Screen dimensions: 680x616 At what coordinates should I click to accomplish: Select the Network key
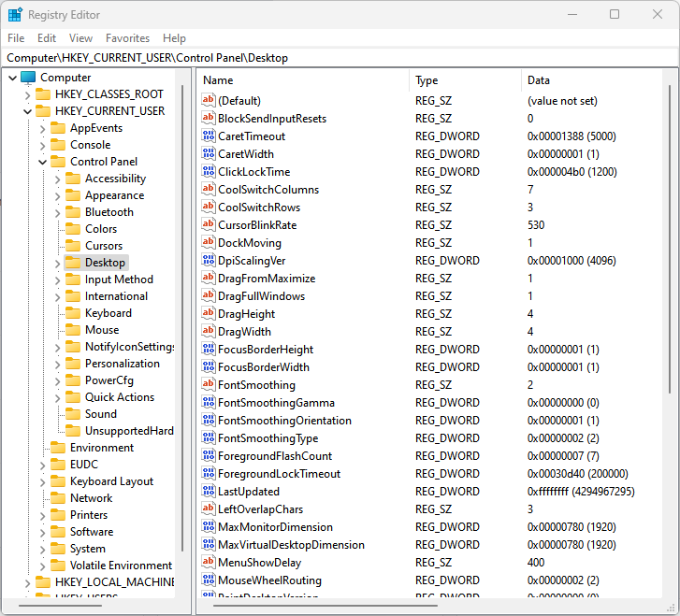(91, 498)
